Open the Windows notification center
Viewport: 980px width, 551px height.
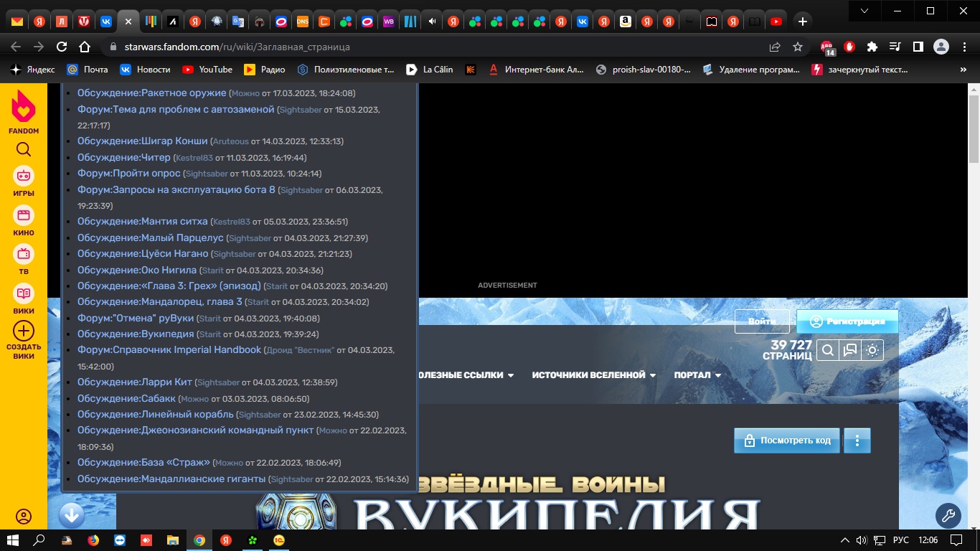956,540
